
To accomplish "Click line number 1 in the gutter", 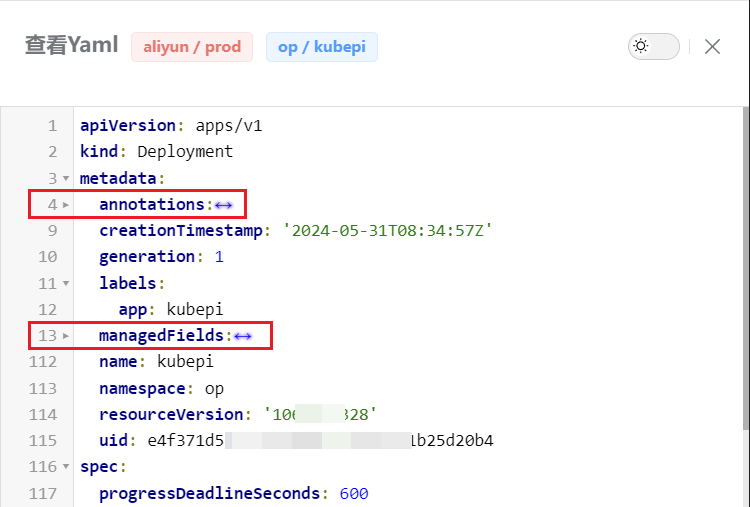I will click(x=52, y=126).
